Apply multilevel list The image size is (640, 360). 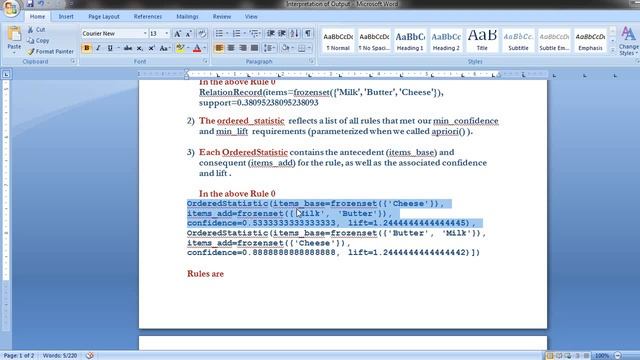254,33
